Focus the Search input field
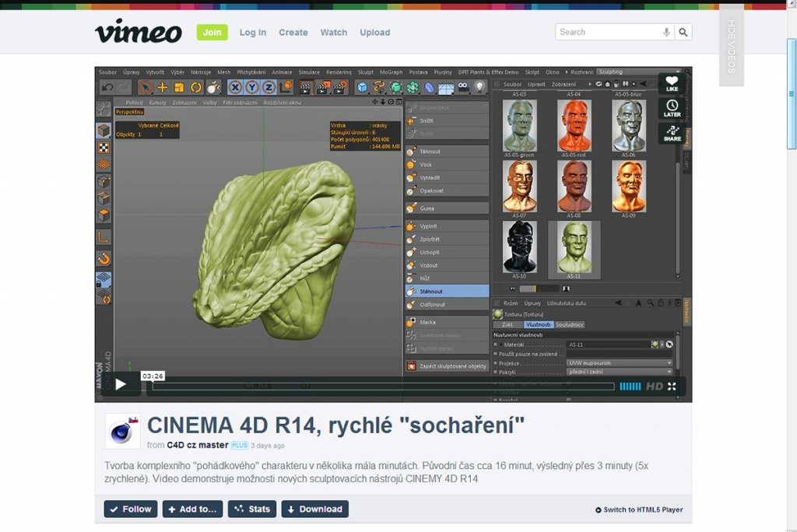 pyautogui.click(x=609, y=32)
